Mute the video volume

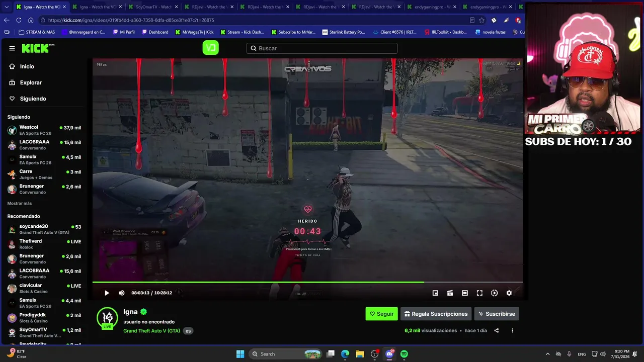121,293
